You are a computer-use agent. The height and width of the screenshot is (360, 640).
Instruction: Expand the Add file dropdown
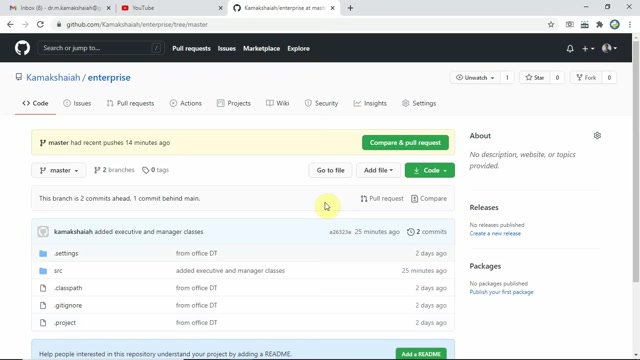378,170
